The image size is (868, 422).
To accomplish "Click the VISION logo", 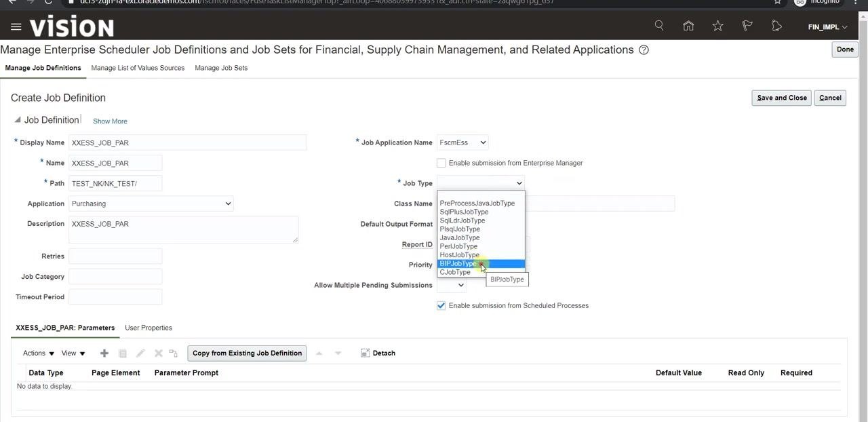I will (x=71, y=27).
